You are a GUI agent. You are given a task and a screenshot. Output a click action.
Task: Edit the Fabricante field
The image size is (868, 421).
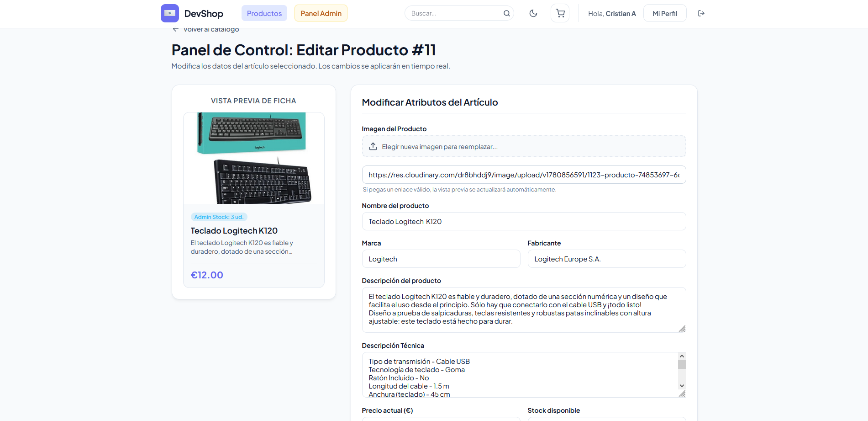607,259
